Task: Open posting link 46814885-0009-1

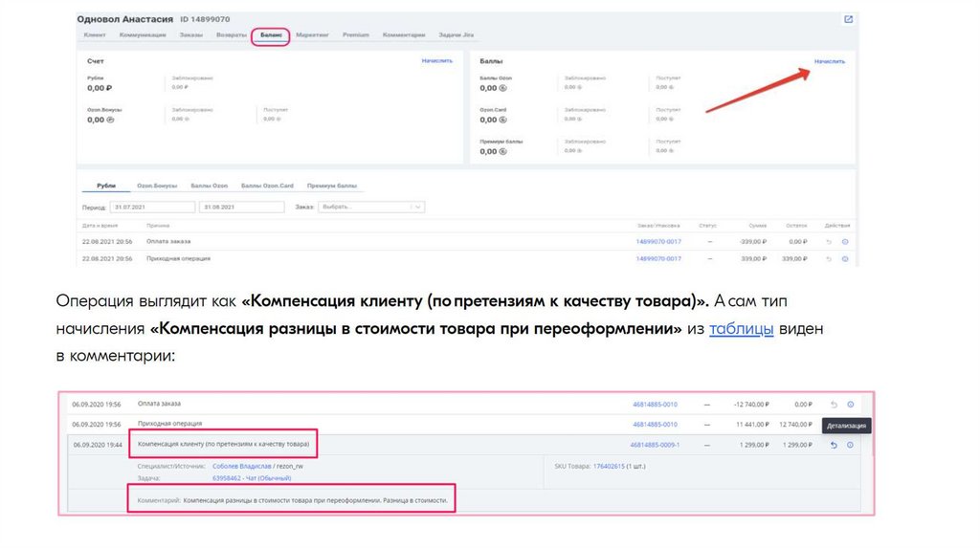Action: click(655, 446)
